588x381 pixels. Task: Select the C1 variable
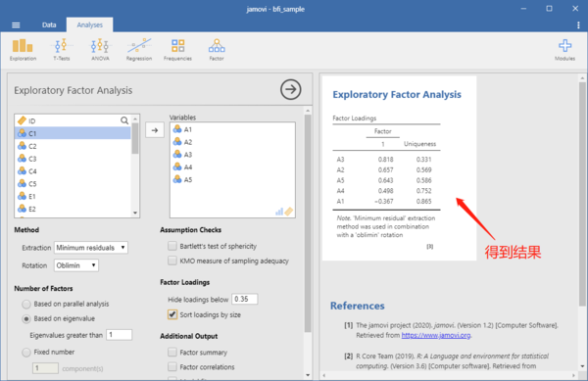pos(73,133)
